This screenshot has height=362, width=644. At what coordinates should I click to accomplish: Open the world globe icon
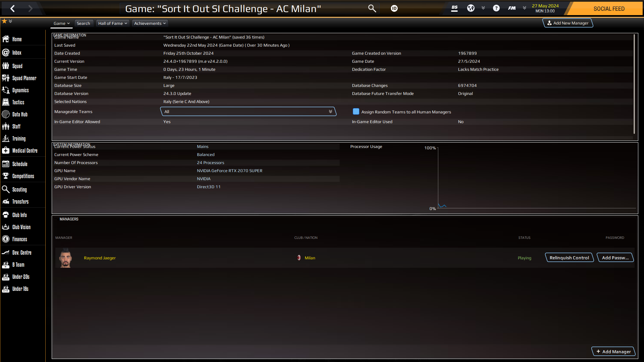(471, 8)
